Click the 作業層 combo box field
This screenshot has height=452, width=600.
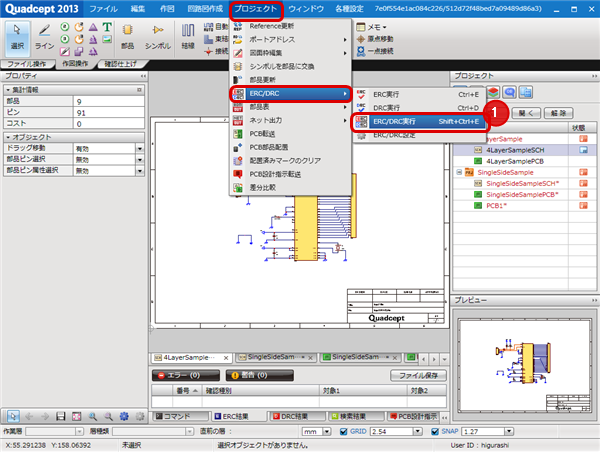coord(54,431)
